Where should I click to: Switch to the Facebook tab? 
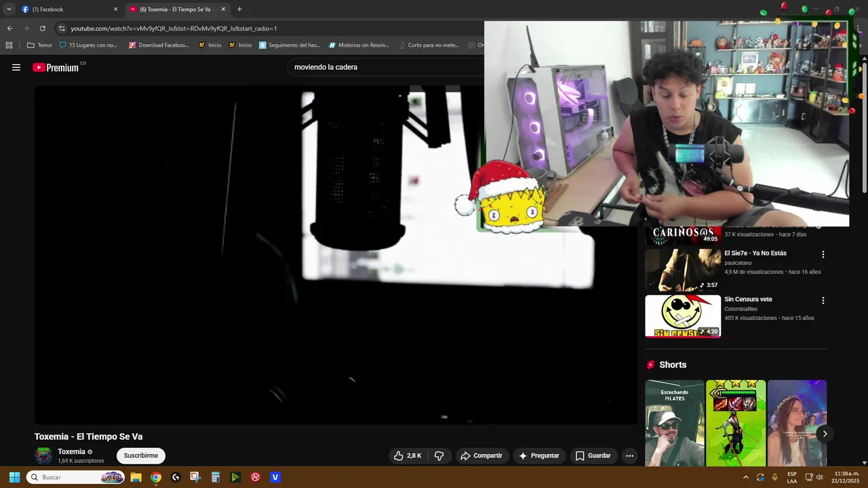coord(70,9)
